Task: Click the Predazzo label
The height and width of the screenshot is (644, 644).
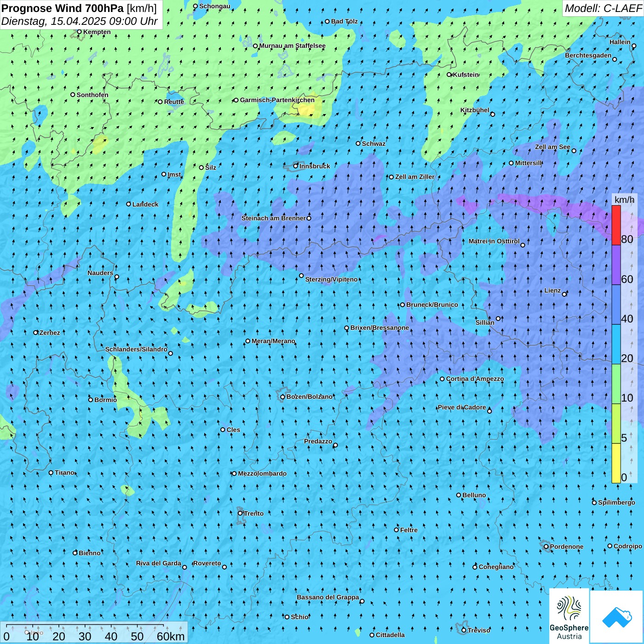Action: [x=318, y=441]
